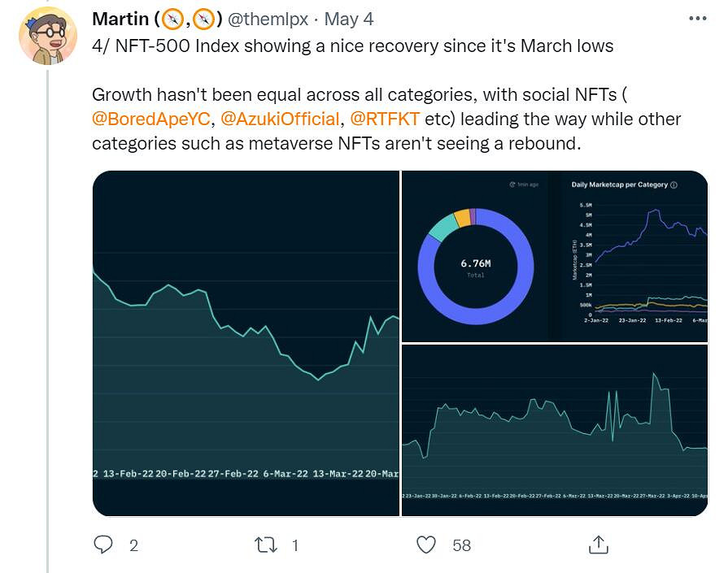This screenshot has height=573, width=728.
Task: Click the teal segment of the donut chart
Action: tap(442, 228)
